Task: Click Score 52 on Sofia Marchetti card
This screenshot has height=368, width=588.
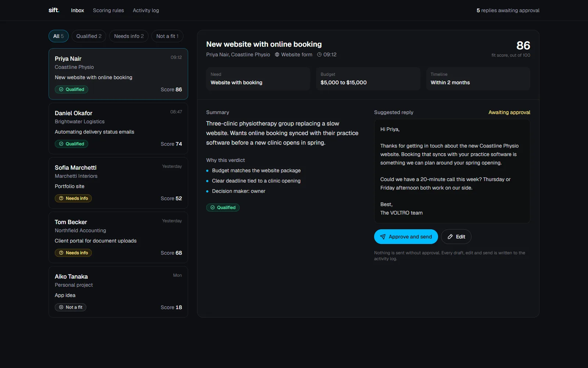Action: tap(171, 198)
